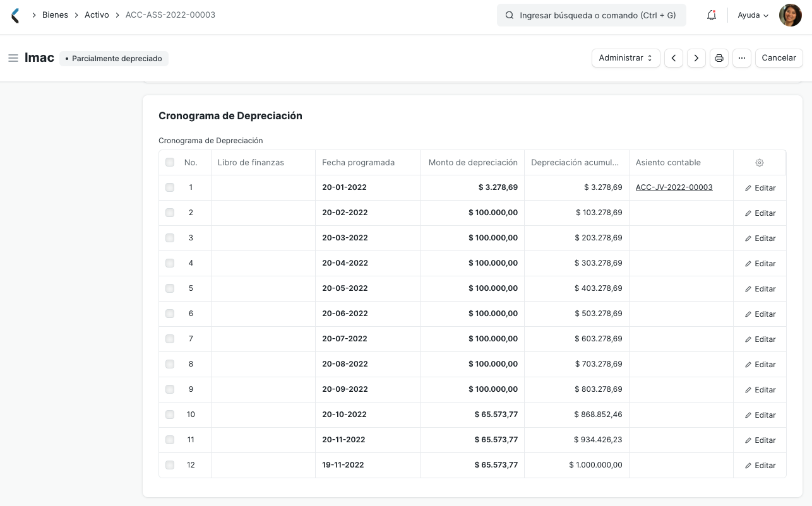Open the three-dots more menu
Screen dimensions: 812x506
click(742, 58)
